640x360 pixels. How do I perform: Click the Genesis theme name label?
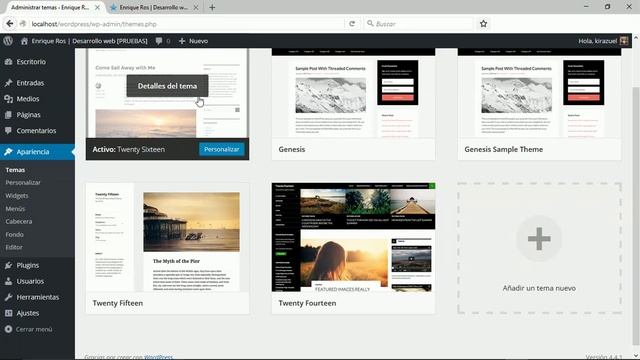click(x=292, y=149)
